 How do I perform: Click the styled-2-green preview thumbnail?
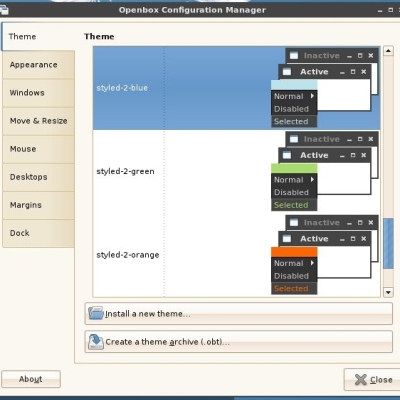point(325,171)
